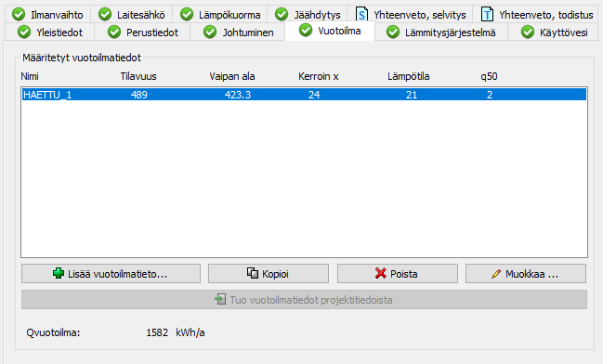This screenshot has height=364, width=603.
Task: Click the pencil icon on Muokkaa
Action: [496, 274]
